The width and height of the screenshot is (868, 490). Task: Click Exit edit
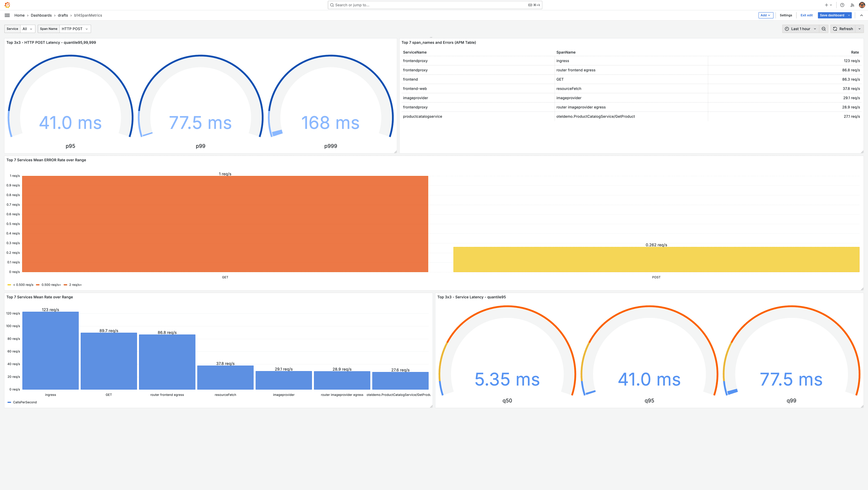[x=806, y=15]
